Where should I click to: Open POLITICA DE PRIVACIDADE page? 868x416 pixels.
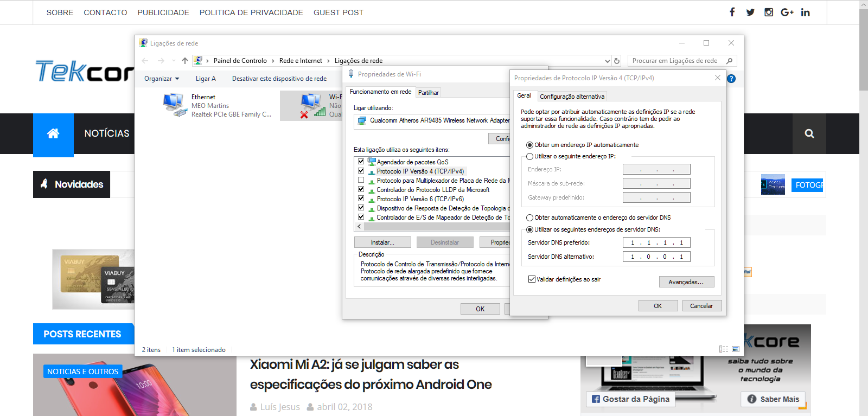click(251, 12)
